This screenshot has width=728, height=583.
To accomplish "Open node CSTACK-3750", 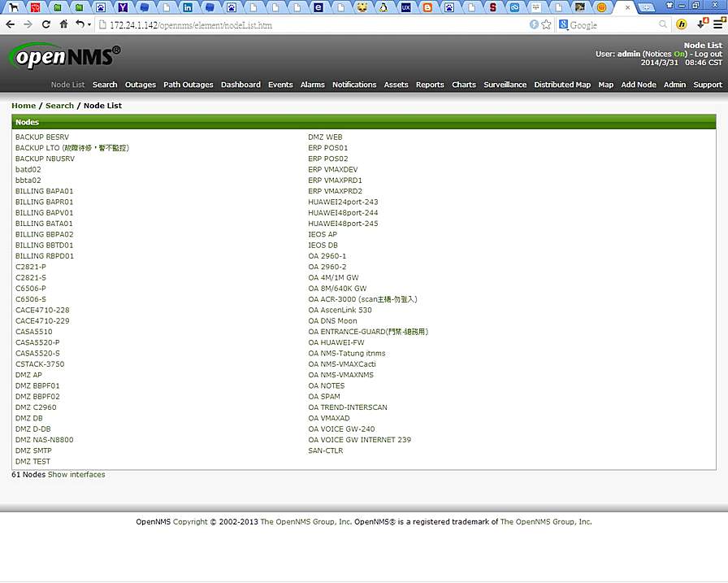I will point(40,363).
